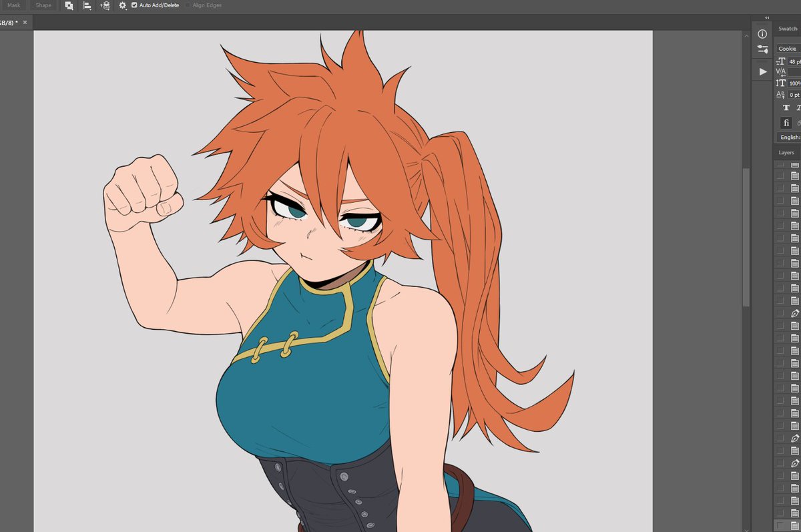
Task: Open the Cookie font family dropdown
Action: pyautogui.click(x=788, y=49)
